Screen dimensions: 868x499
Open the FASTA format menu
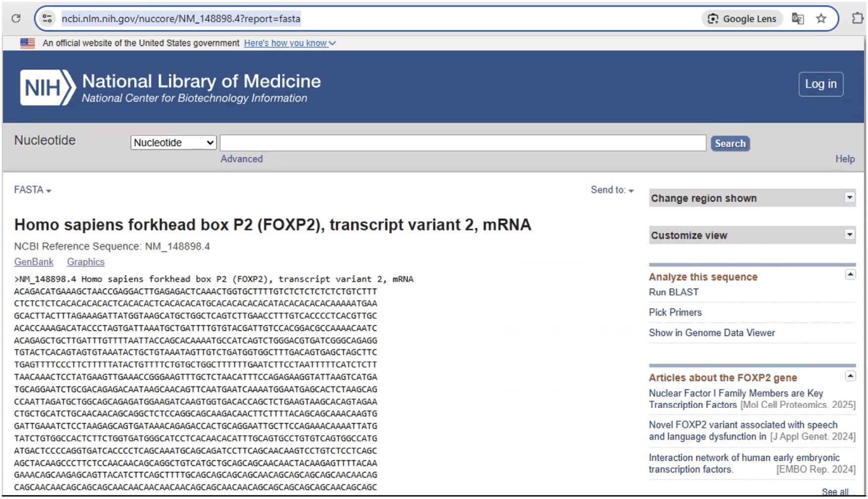(x=33, y=190)
